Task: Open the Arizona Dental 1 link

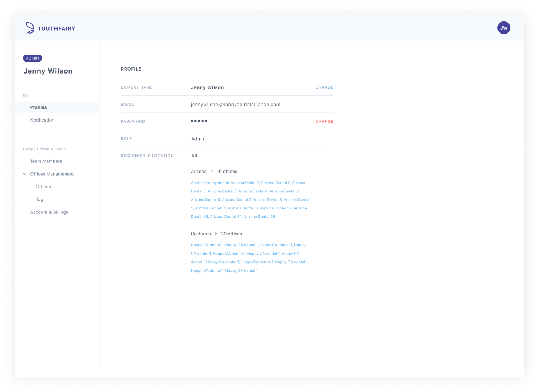Action: 245,183
